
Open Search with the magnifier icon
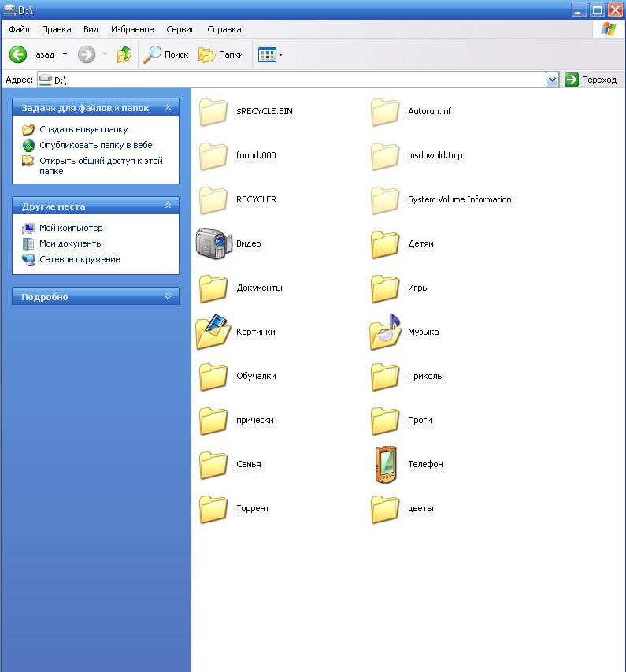coord(152,54)
